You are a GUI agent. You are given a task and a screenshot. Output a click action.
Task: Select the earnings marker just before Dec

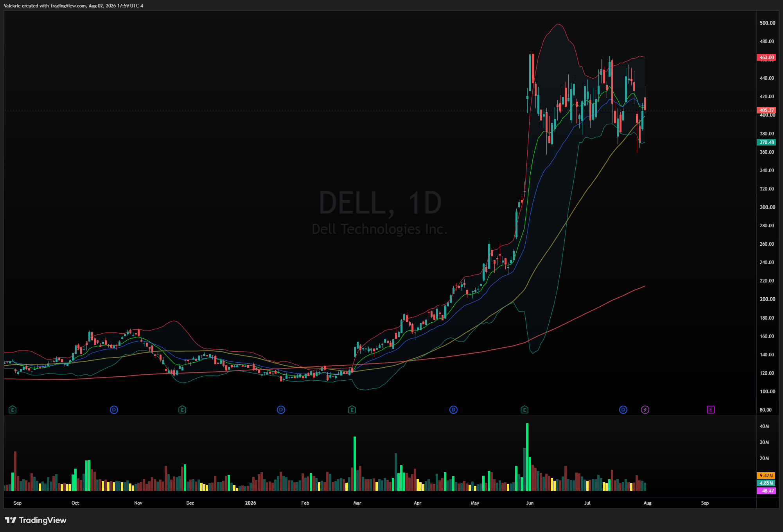pyautogui.click(x=182, y=410)
